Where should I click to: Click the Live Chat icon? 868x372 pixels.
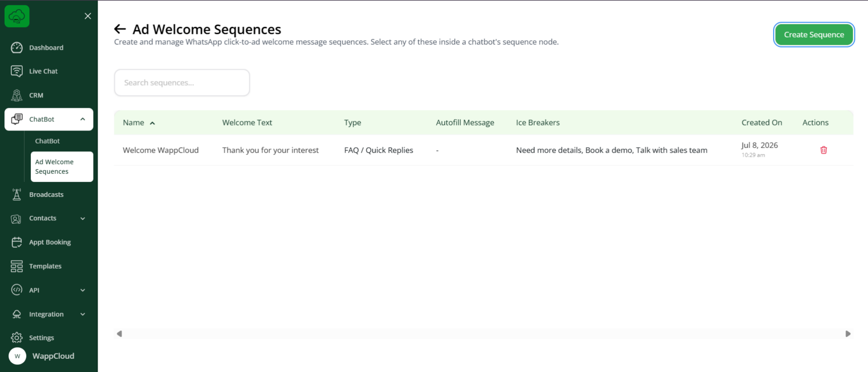[17, 71]
